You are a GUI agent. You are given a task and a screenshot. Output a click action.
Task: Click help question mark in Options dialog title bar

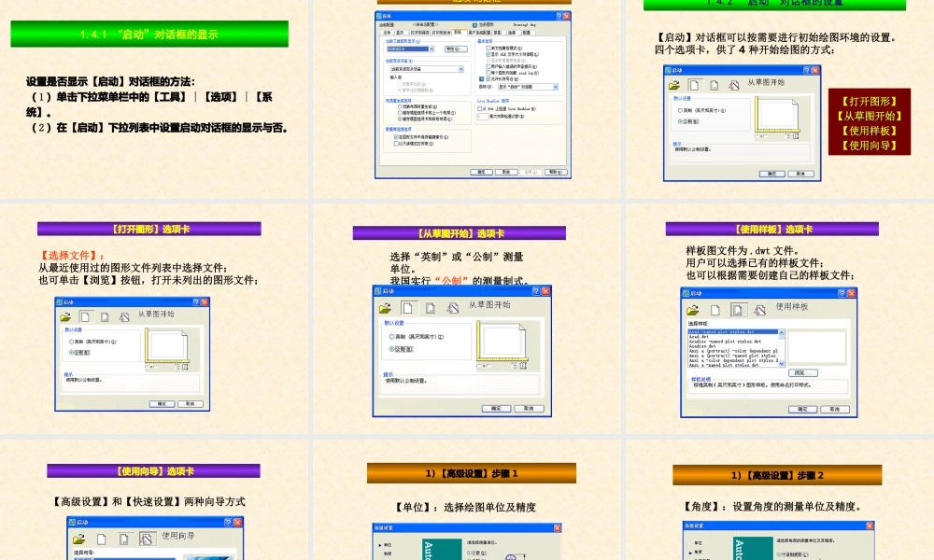click(x=559, y=16)
